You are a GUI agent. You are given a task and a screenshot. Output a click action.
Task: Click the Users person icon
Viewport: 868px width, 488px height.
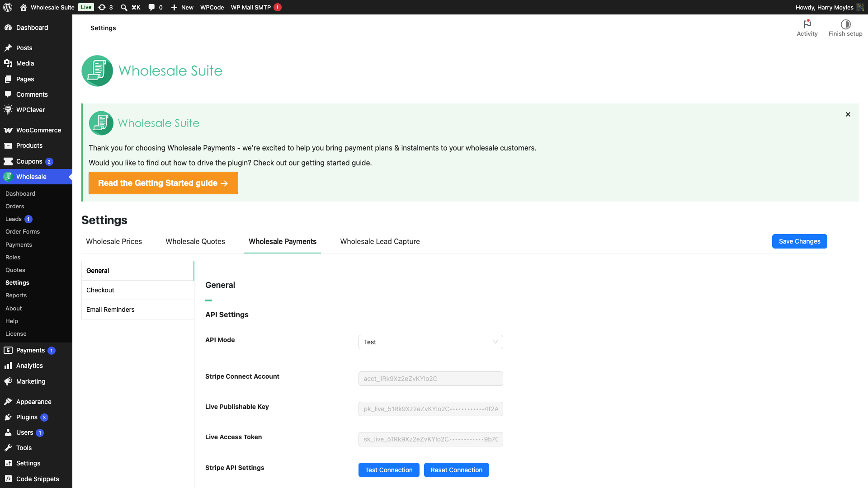pos(8,432)
